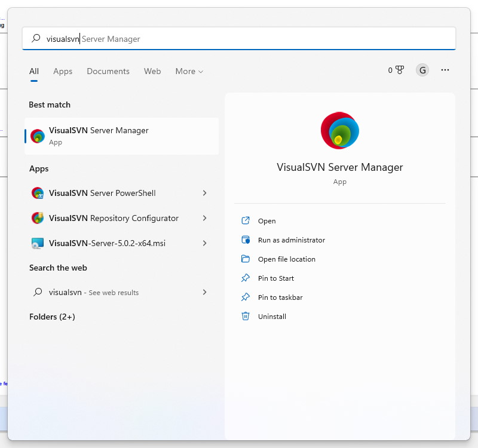Click Open in the app actions list
478x448 pixels.
point(266,221)
